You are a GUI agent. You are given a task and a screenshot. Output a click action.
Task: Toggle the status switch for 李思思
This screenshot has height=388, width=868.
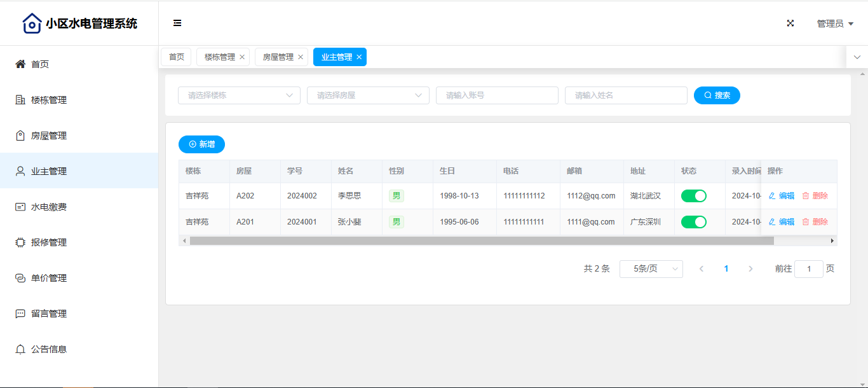click(x=693, y=196)
